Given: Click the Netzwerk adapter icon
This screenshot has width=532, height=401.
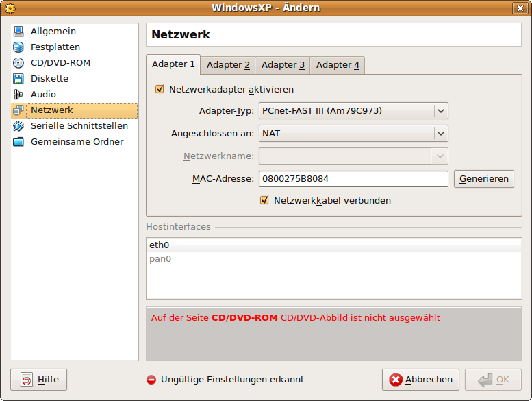Looking at the screenshot, I should 18,110.
